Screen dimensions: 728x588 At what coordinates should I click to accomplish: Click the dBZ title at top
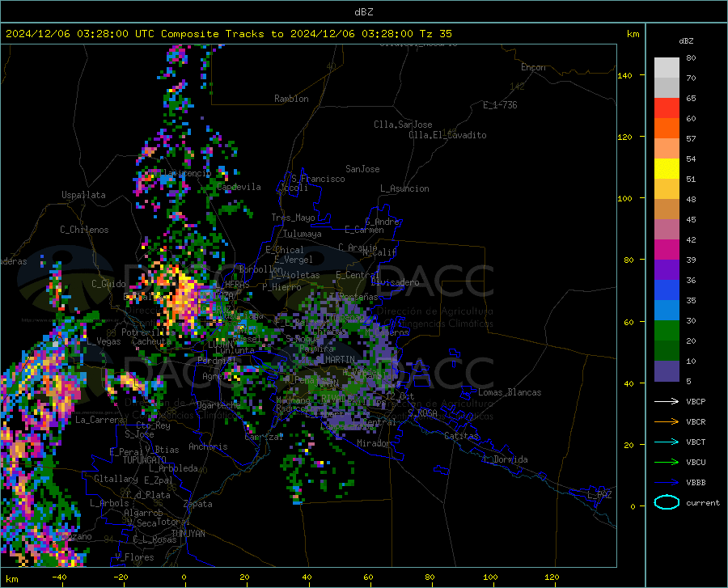click(x=363, y=12)
